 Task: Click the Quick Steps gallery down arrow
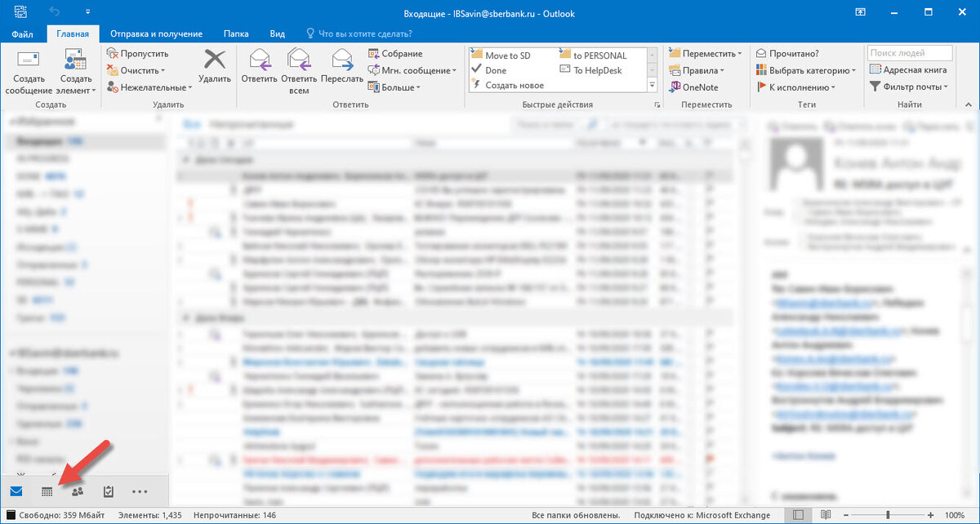(652, 70)
